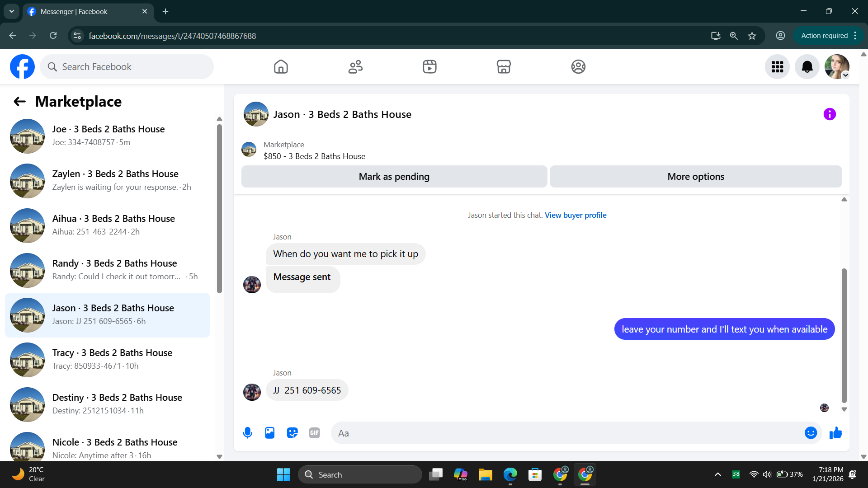Go back from Marketplace chats list
The height and width of the screenshot is (488, 868).
pyautogui.click(x=19, y=102)
